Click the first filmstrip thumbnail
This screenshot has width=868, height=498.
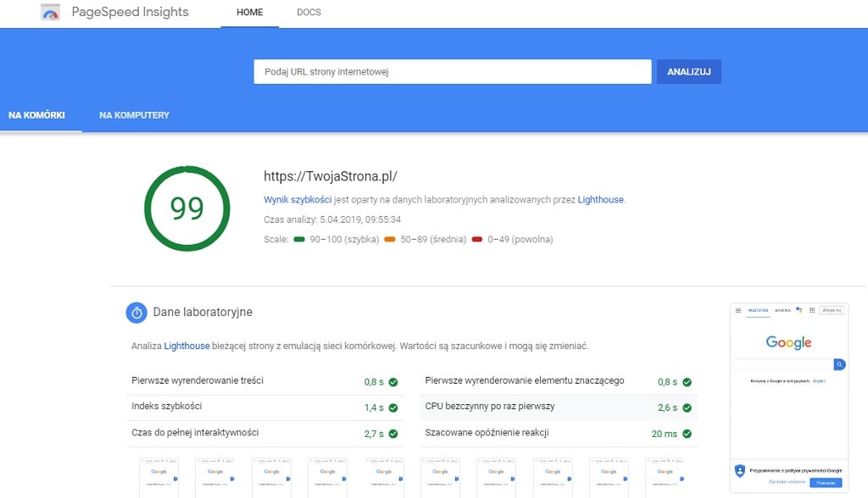(159, 478)
